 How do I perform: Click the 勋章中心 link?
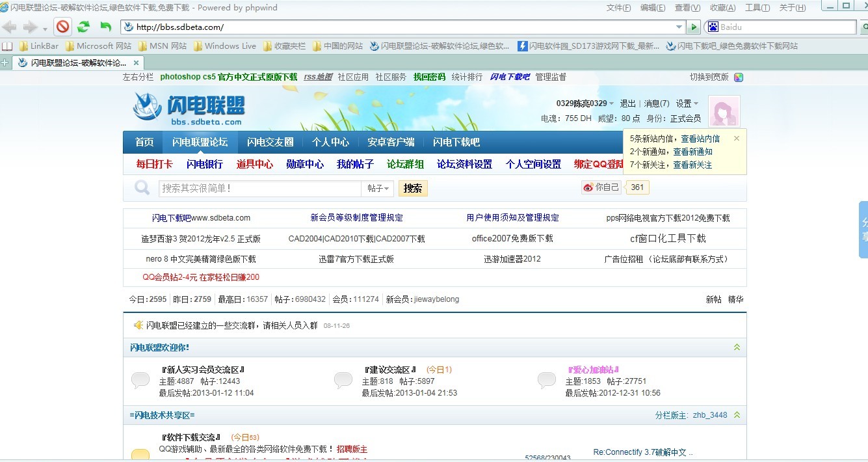click(x=305, y=164)
